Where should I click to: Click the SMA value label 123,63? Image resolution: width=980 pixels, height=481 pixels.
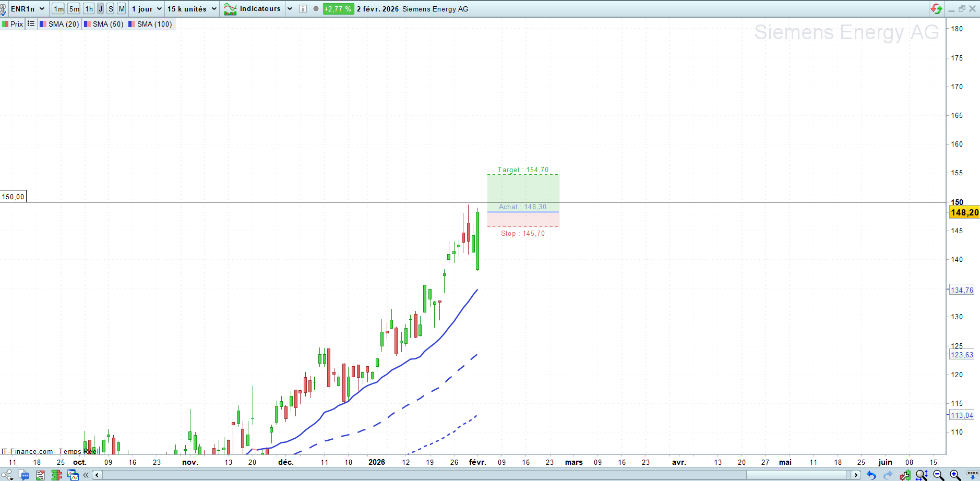coord(961,355)
